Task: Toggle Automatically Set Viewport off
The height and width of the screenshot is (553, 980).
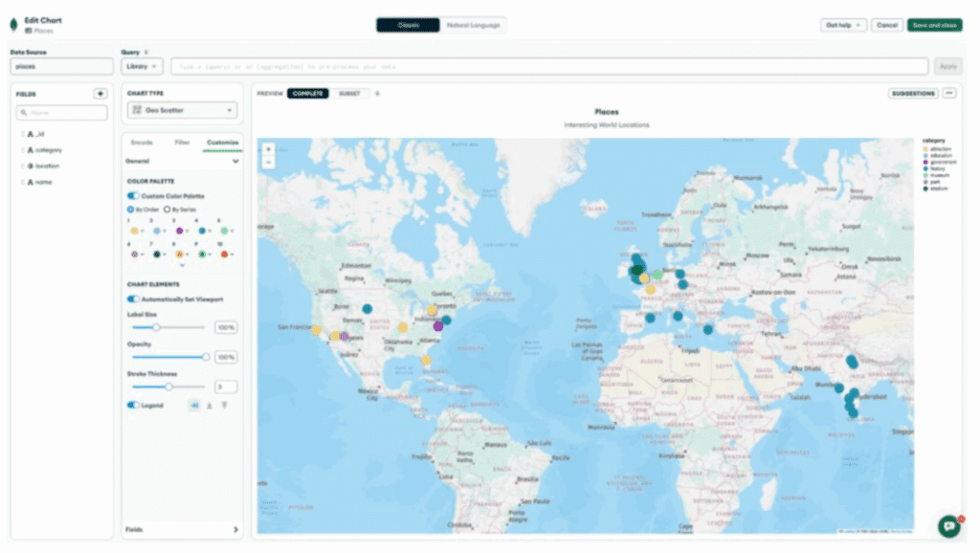Action: (133, 299)
